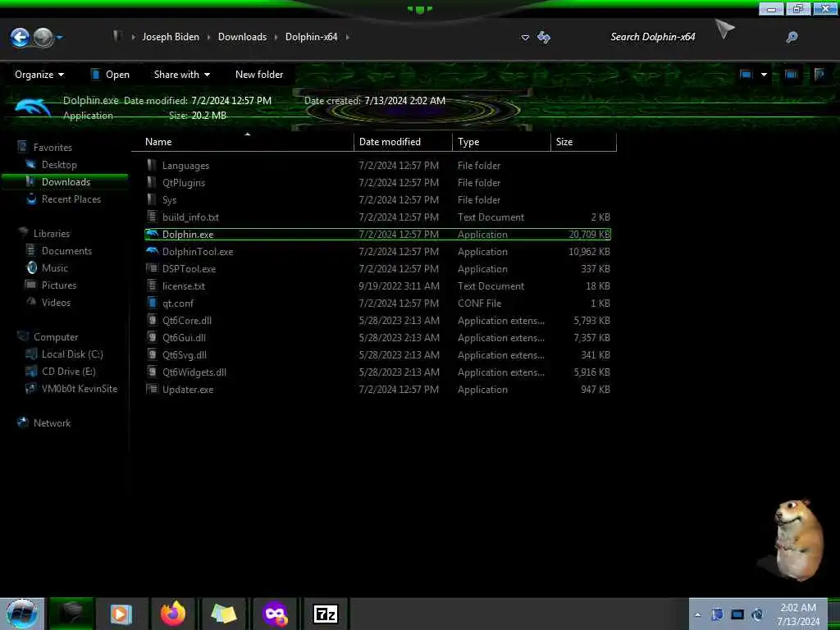This screenshot has width=840, height=630.
Task: Click the search magnifier icon
Action: [792, 37]
